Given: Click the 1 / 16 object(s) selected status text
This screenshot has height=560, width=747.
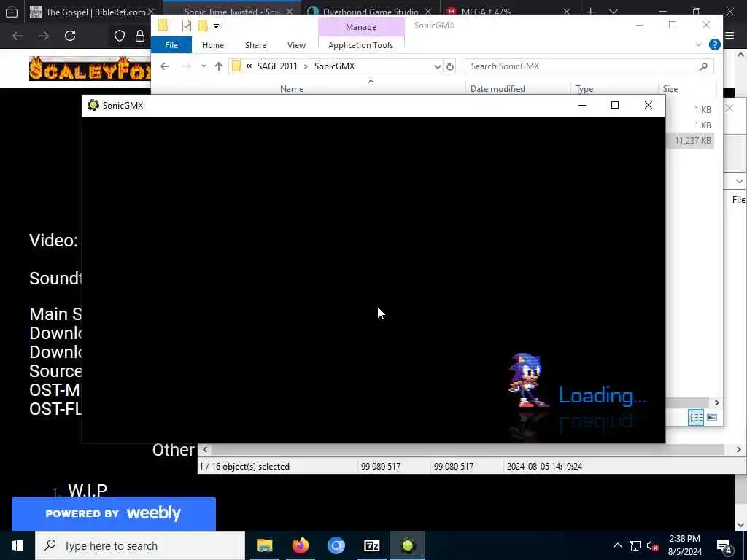Looking at the screenshot, I should [244, 466].
